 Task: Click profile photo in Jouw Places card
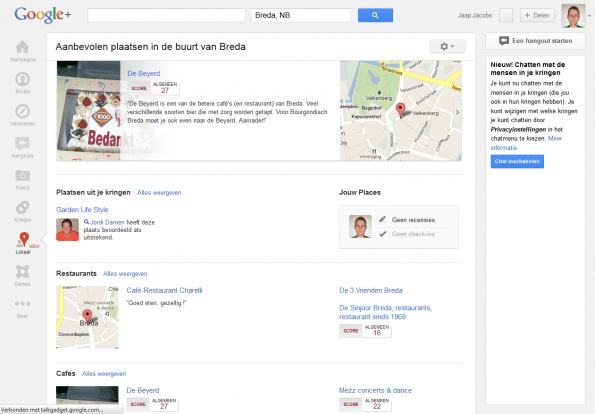point(360,227)
